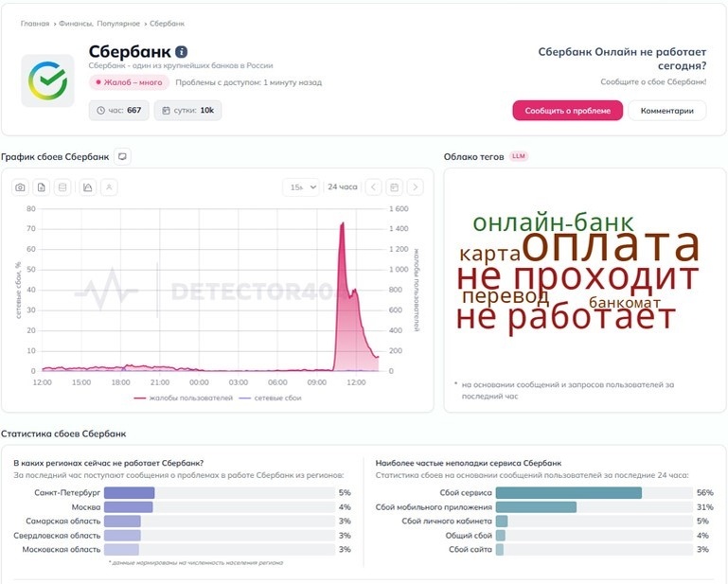Toggle сетевые сбои legend series
This screenshot has width=728, height=584.
pos(270,398)
